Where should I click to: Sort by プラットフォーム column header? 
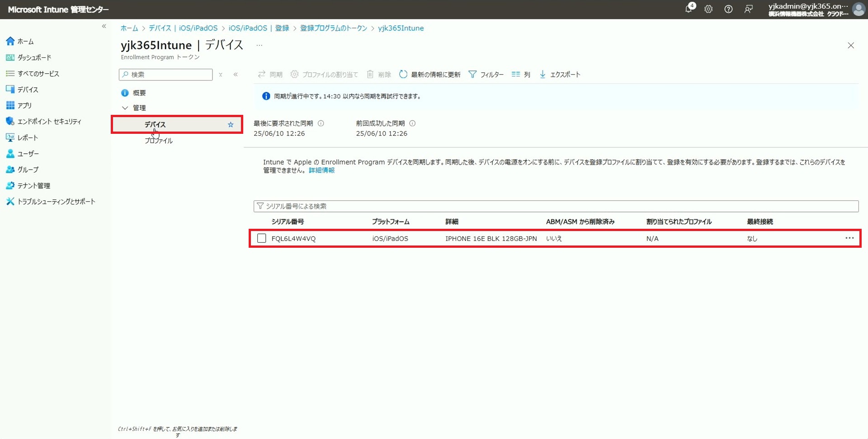pyautogui.click(x=391, y=222)
